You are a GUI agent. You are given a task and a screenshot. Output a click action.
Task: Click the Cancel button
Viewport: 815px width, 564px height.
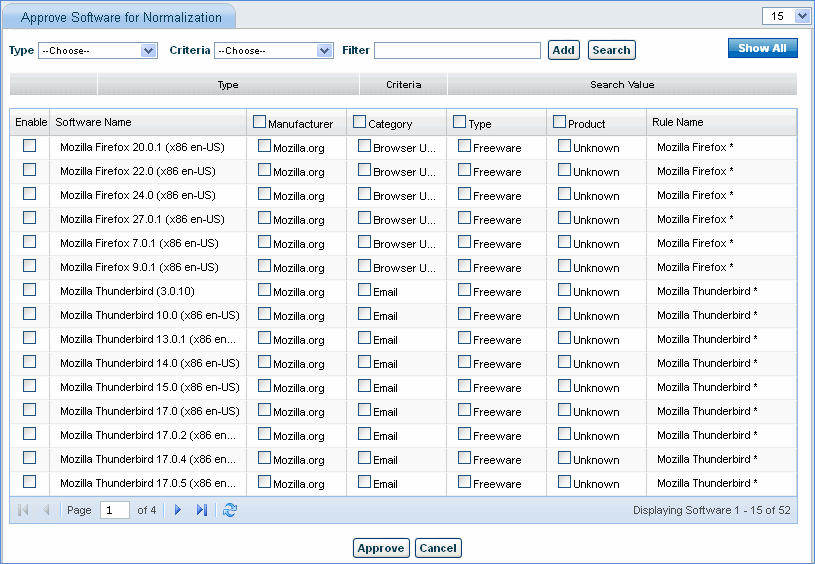coord(438,548)
